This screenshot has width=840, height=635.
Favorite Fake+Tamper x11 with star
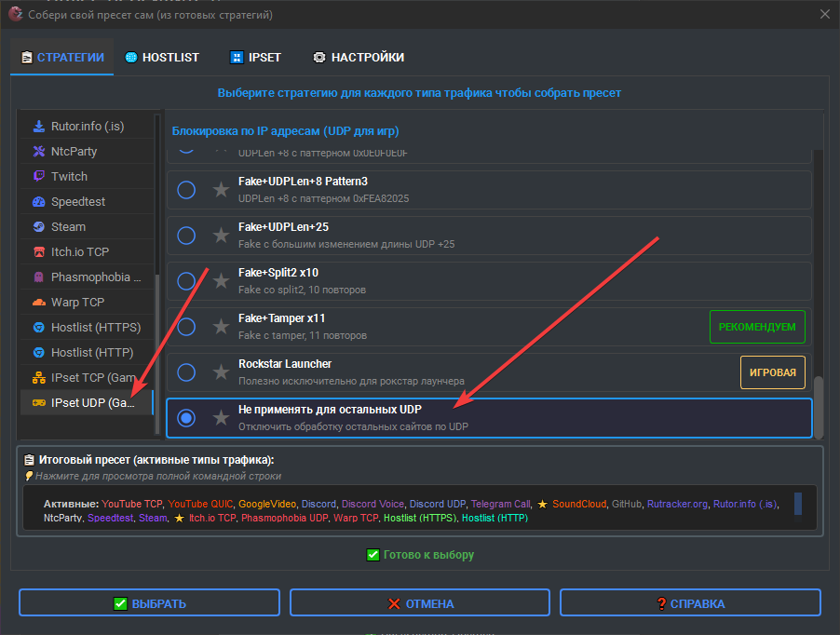[221, 326]
